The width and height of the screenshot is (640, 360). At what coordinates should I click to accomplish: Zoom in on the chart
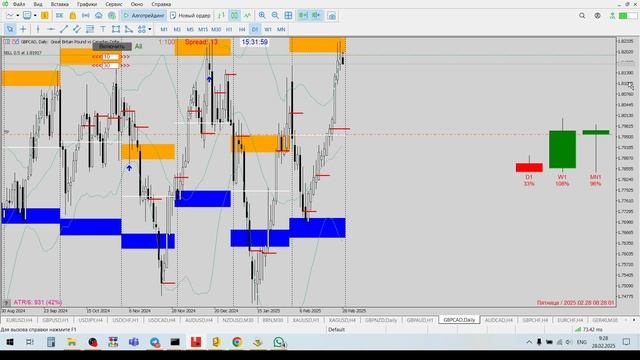pyautogui.click(x=262, y=16)
